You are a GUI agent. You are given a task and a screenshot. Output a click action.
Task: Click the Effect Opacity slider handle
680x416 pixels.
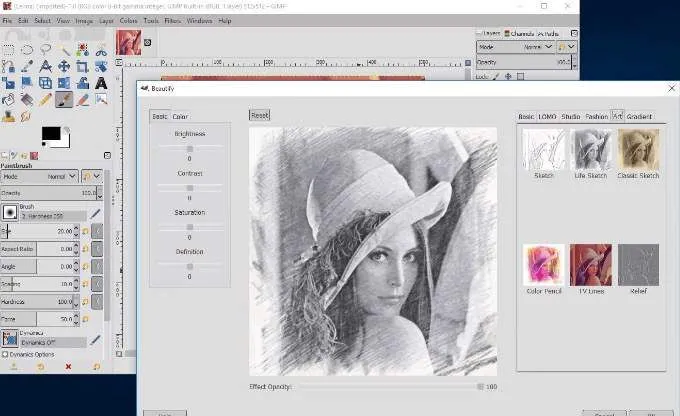click(480, 387)
